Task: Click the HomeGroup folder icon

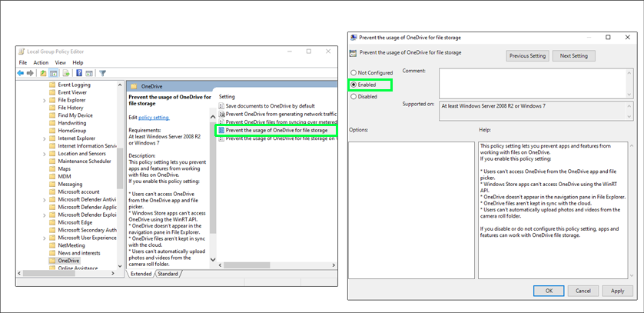Action: [x=52, y=131]
